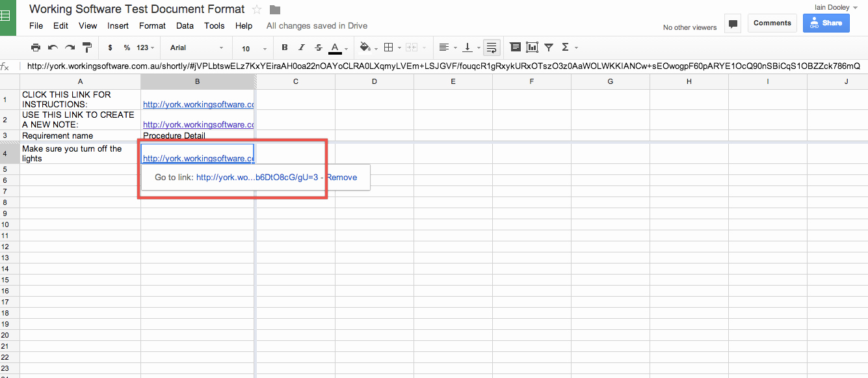
Task: Apply bold formatting
Action: pos(284,47)
